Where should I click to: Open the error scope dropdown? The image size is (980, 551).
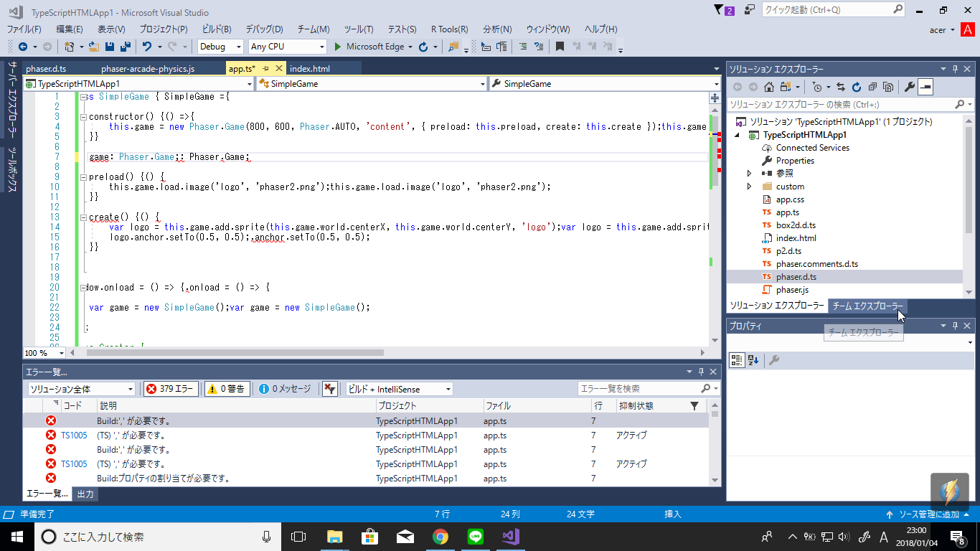(81, 389)
